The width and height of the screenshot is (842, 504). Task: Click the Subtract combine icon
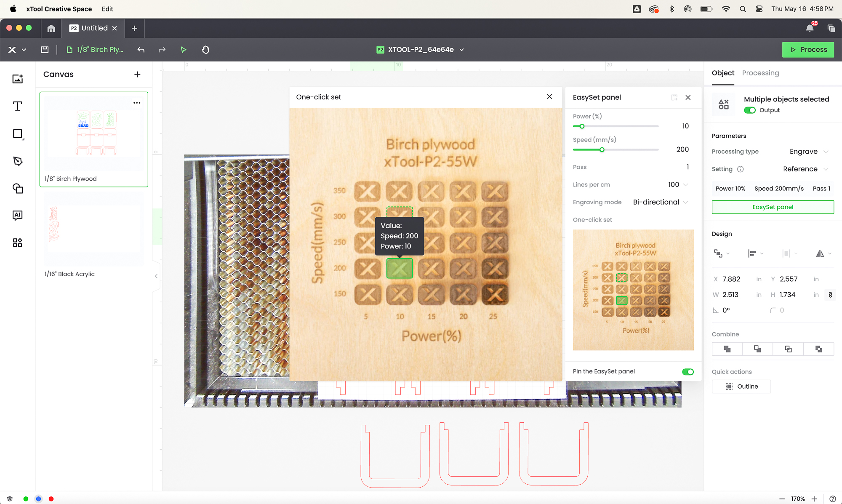pos(757,349)
